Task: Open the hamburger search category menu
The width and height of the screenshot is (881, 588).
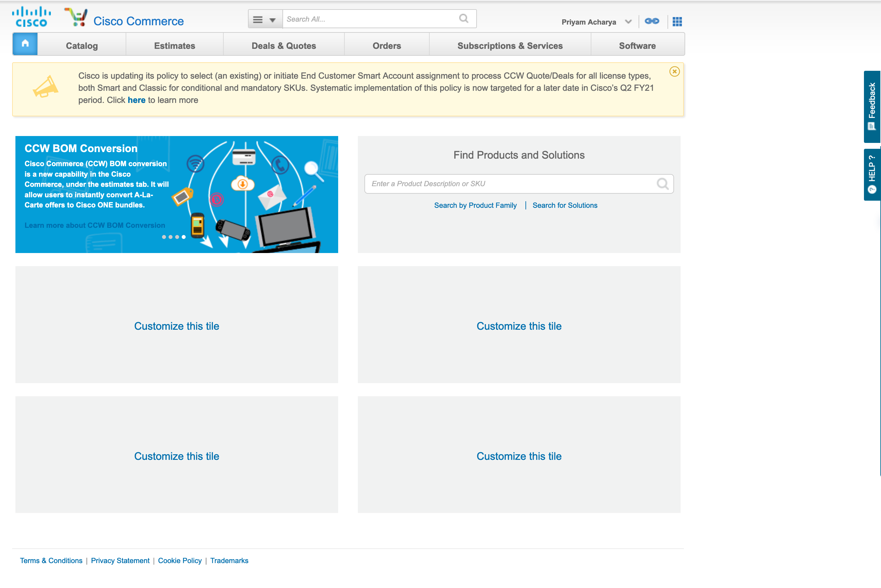Action: (x=258, y=19)
